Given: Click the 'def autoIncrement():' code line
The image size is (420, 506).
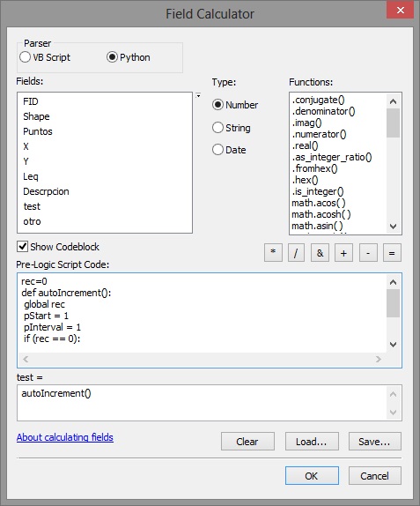Looking at the screenshot, I should click(x=66, y=293).
